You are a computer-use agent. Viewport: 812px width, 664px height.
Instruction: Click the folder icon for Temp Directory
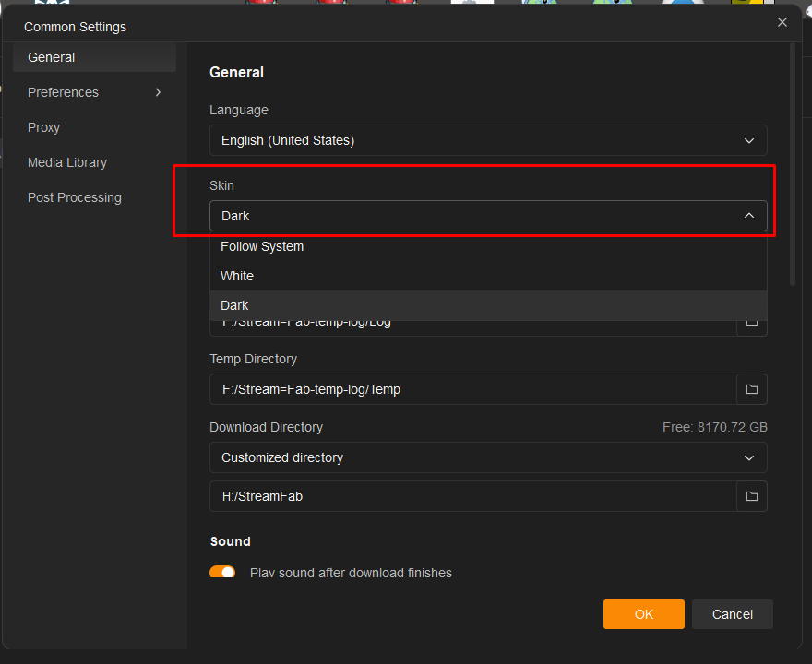(751, 389)
